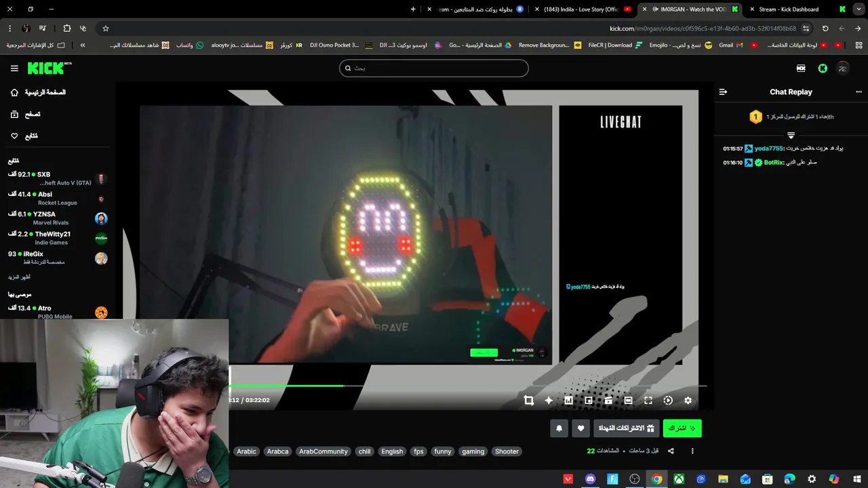Click the ArabCommunity tag
868x488 pixels.
(323, 451)
